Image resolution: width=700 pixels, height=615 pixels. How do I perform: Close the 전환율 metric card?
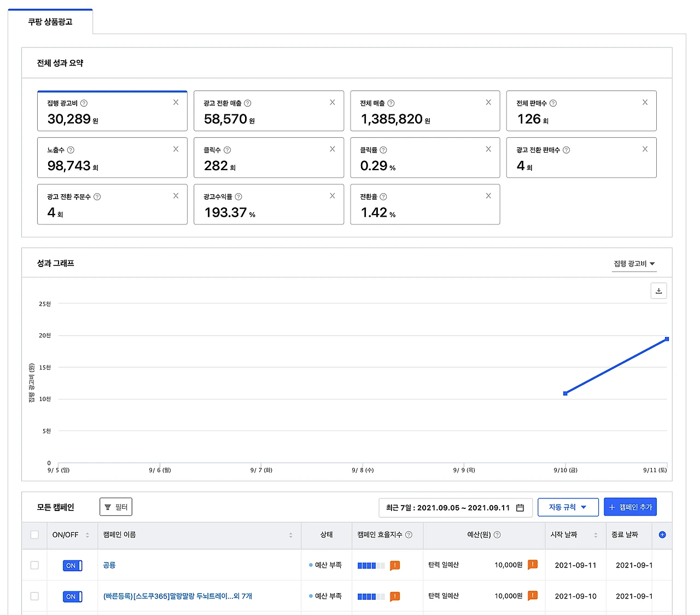[488, 196]
